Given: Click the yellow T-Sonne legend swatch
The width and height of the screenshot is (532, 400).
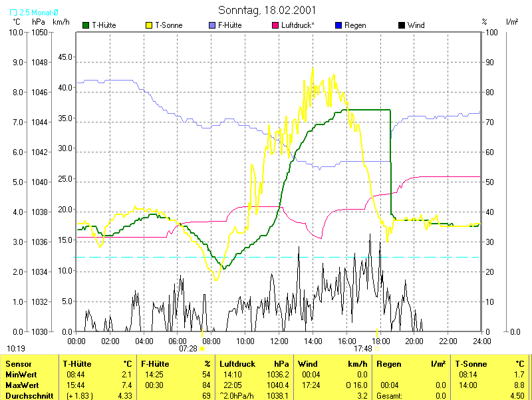Looking at the screenshot, I should pyautogui.click(x=149, y=25).
